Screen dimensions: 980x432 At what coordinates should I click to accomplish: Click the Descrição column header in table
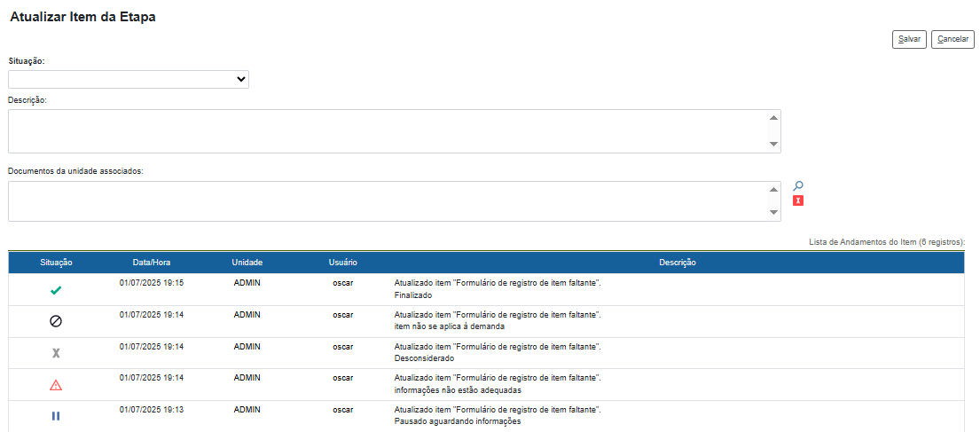678,263
